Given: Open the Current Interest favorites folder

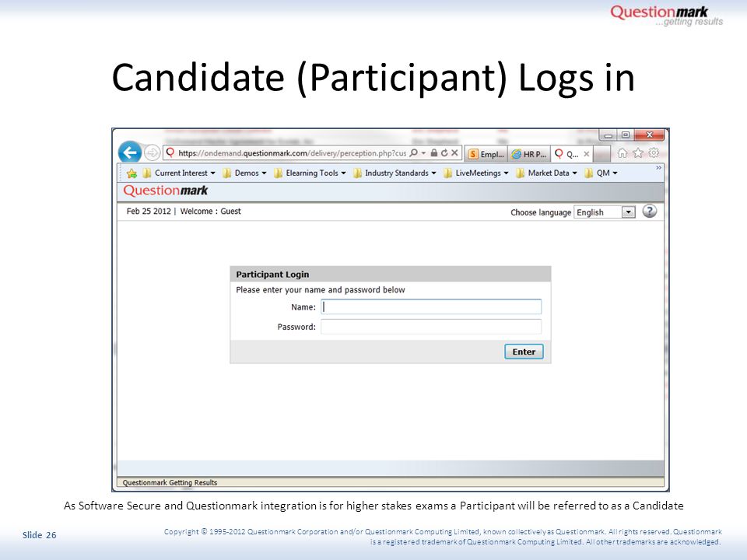Looking at the screenshot, I should [x=179, y=173].
